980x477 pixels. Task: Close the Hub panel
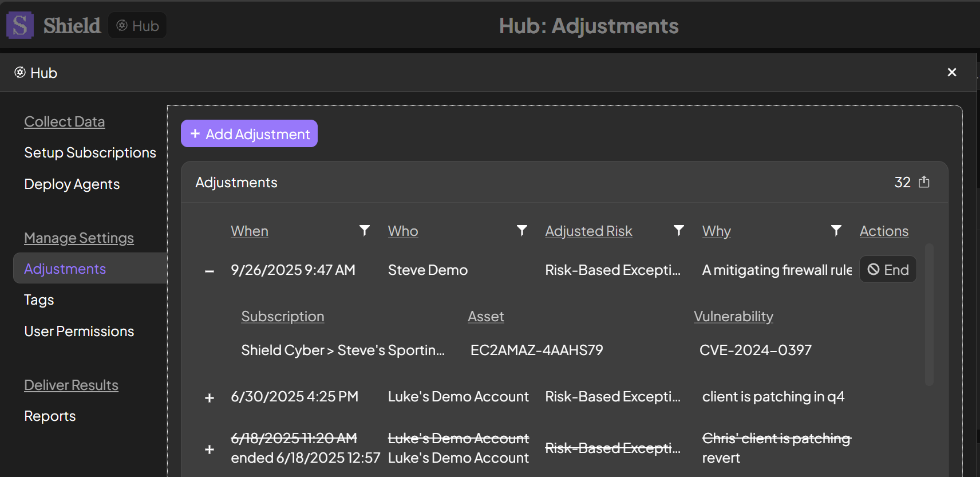coord(952,72)
